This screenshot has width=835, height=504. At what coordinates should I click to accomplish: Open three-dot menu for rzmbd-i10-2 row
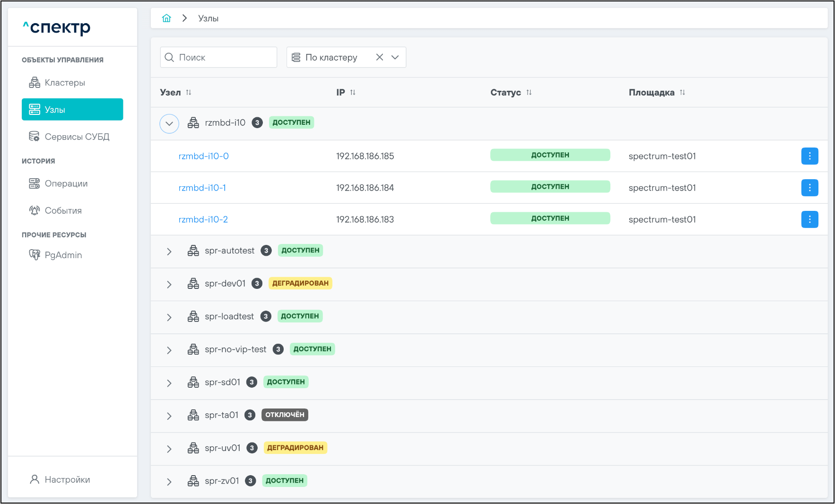(809, 219)
